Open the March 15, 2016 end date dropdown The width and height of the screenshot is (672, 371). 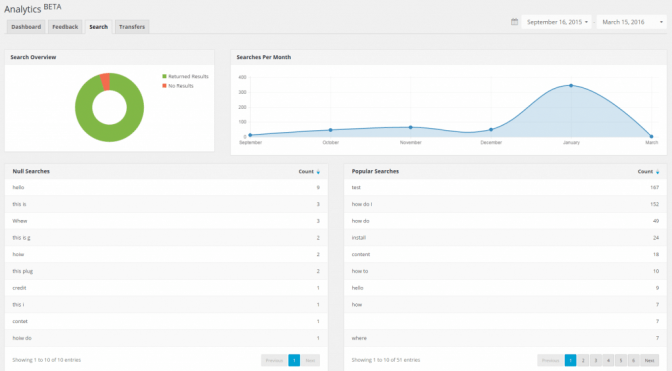[632, 22]
